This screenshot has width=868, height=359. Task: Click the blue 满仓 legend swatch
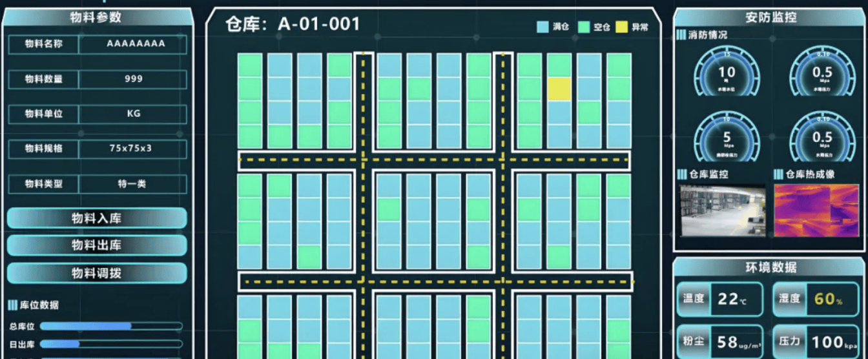pos(542,27)
